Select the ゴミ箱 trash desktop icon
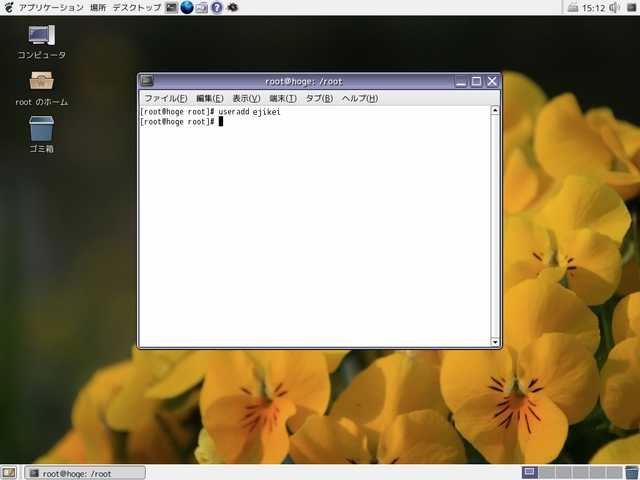 point(41,134)
